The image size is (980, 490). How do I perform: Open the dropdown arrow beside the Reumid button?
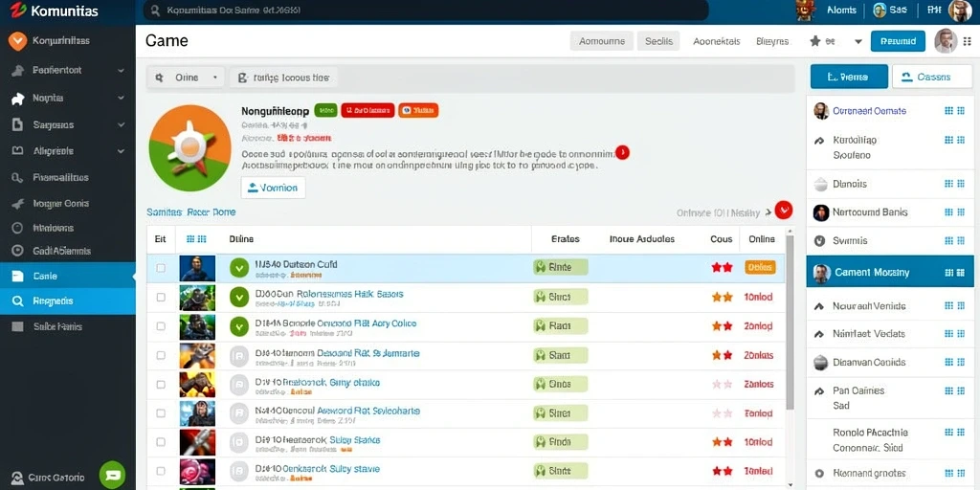(x=858, y=42)
